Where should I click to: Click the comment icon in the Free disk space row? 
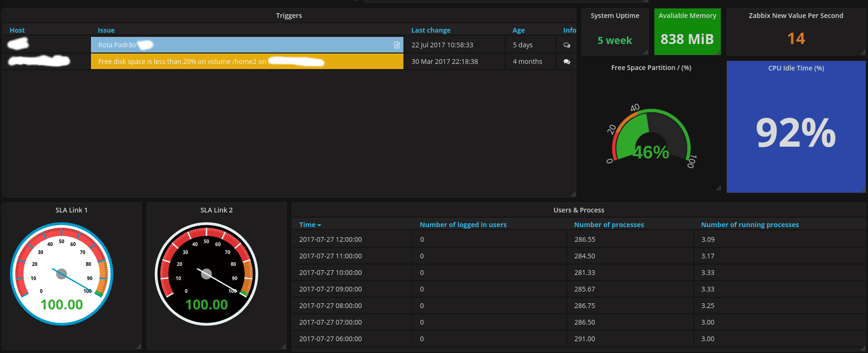pyautogui.click(x=567, y=62)
